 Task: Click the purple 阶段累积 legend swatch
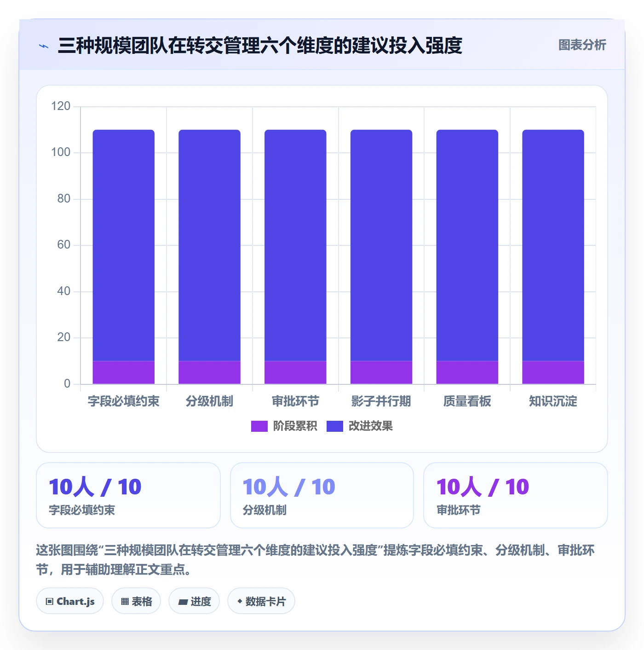(x=259, y=426)
